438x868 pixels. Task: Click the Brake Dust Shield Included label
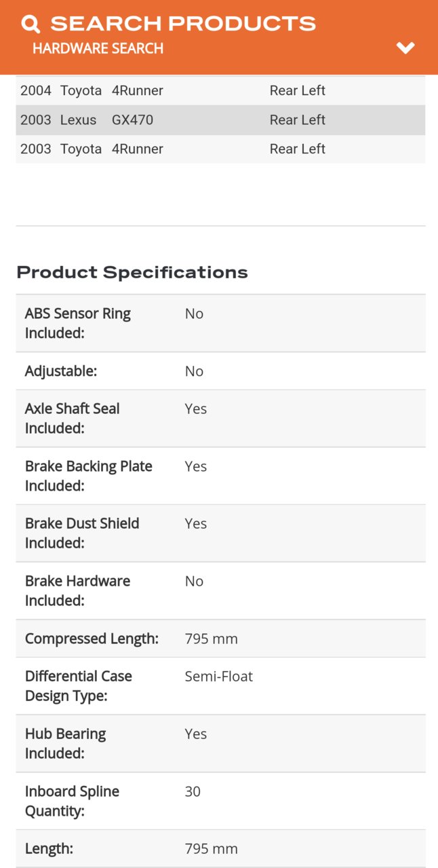pyautogui.click(x=82, y=533)
